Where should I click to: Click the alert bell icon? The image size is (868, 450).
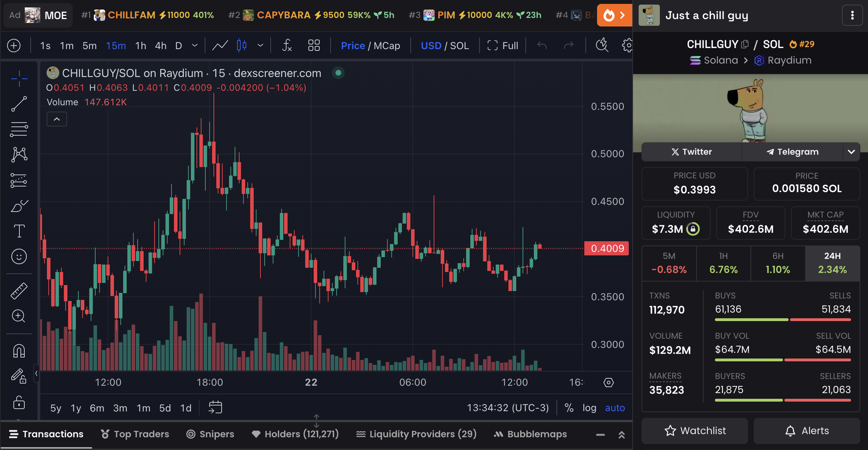[791, 430]
